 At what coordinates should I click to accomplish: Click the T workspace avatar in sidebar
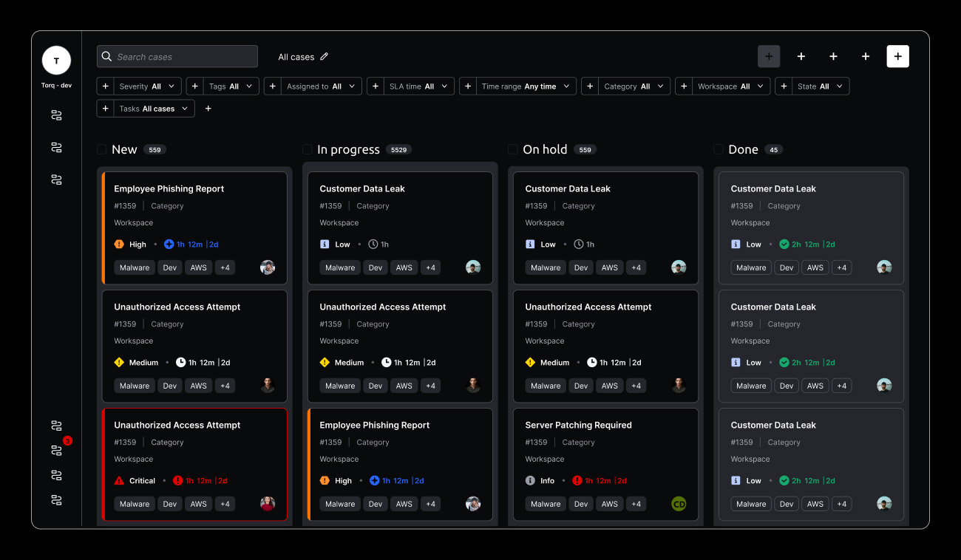click(x=57, y=61)
